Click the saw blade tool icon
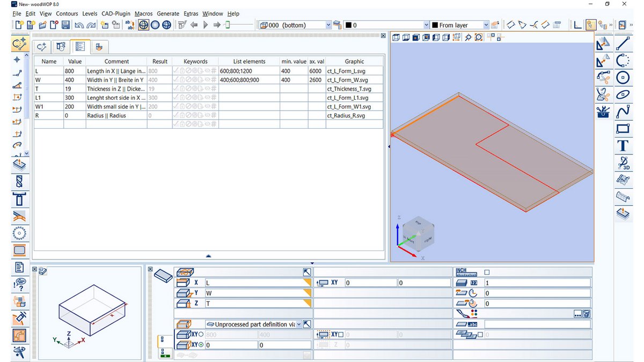The height and width of the screenshot is (362, 644). point(20,233)
